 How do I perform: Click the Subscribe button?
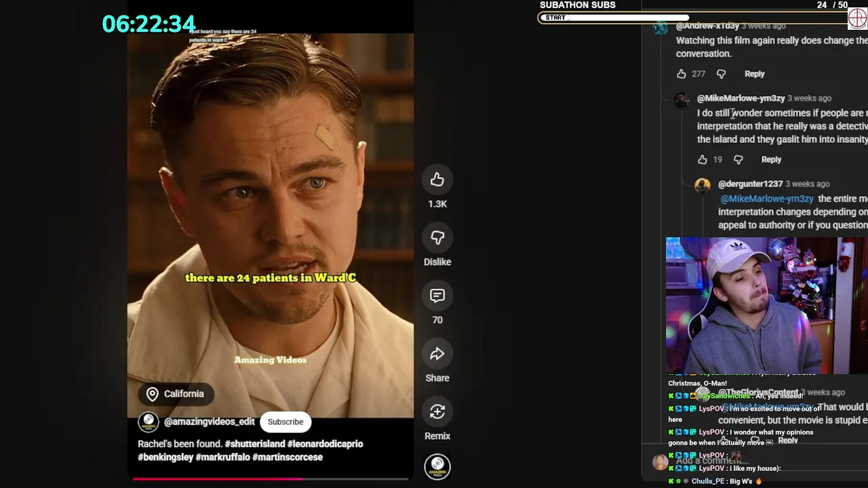(285, 422)
